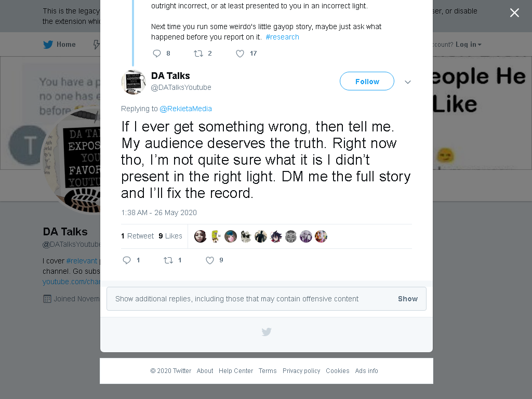Screen dimensions: 532x399
Task: Follow the DA Talks account
Action: (x=367, y=81)
